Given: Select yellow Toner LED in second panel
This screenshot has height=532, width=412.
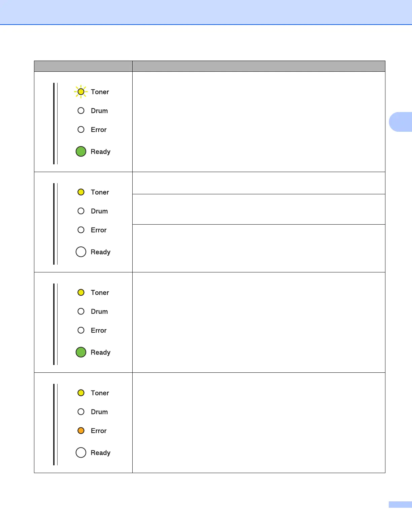Looking at the screenshot, I should pyautogui.click(x=81, y=192).
